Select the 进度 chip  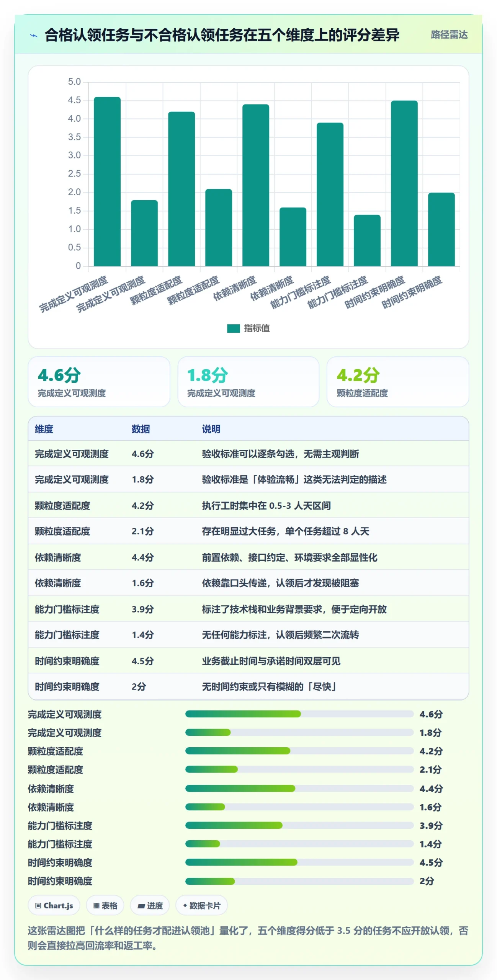[150, 906]
